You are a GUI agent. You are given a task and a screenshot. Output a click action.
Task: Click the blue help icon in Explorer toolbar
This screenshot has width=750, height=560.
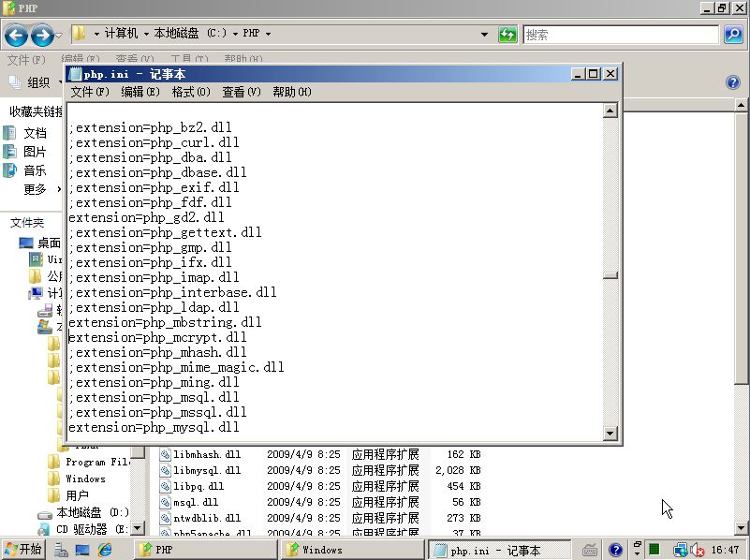click(x=733, y=82)
